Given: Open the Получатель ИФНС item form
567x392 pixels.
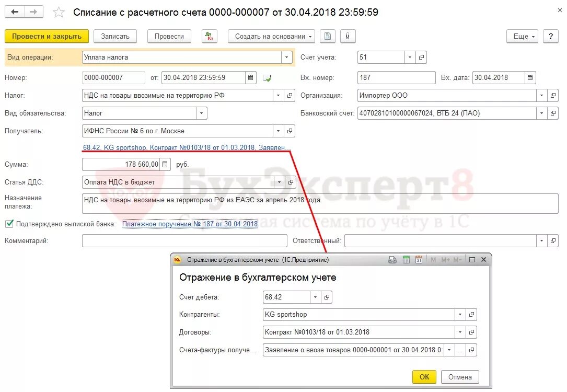Looking at the screenshot, I should coord(290,131).
